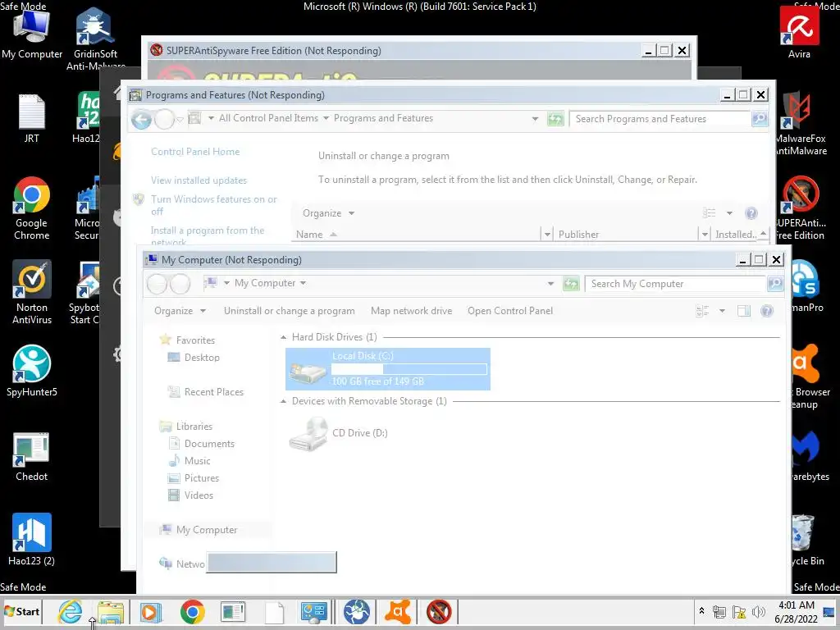The height and width of the screenshot is (630, 840).
Task: Open Hao123 (2) desktop shortcut
Action: (32, 540)
